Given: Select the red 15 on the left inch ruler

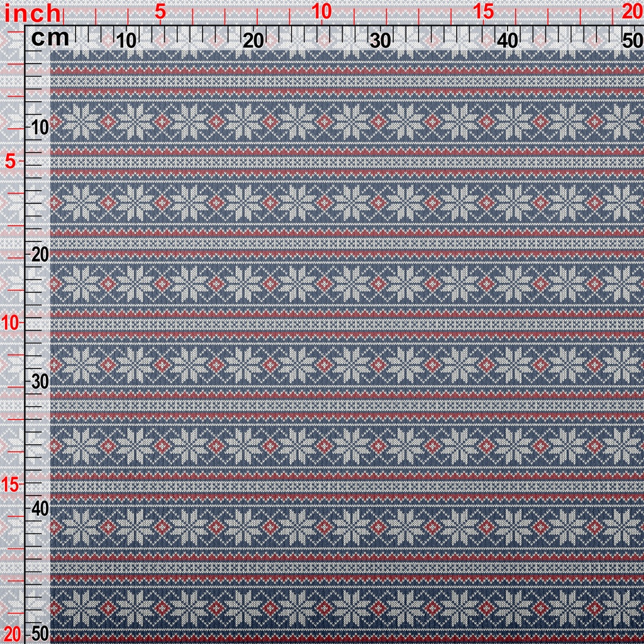Looking at the screenshot, I should coord(13,484).
